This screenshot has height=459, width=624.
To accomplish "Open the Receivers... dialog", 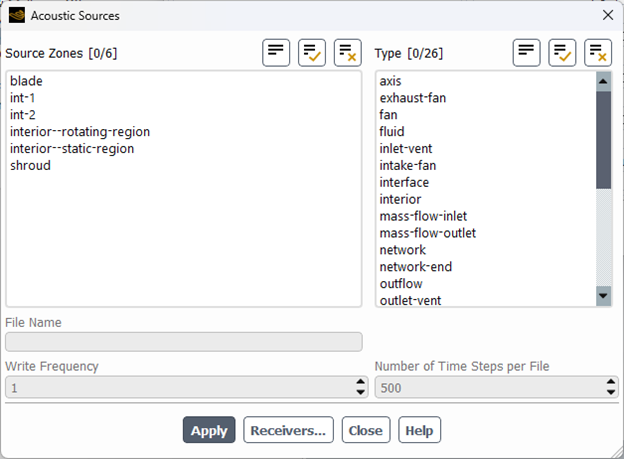I will [288, 430].
